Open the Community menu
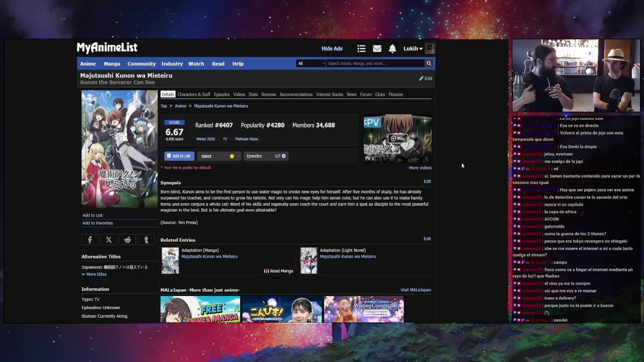The height and width of the screenshot is (362, 644). (141, 64)
